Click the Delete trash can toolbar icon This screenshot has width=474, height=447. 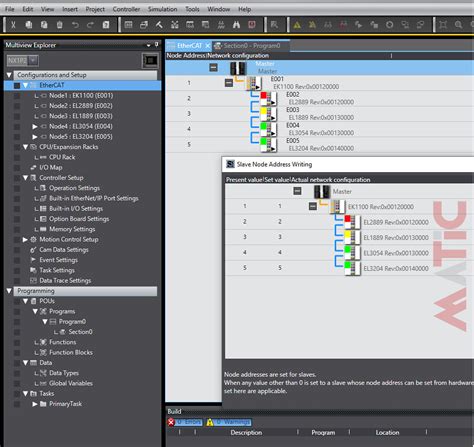(60, 25)
